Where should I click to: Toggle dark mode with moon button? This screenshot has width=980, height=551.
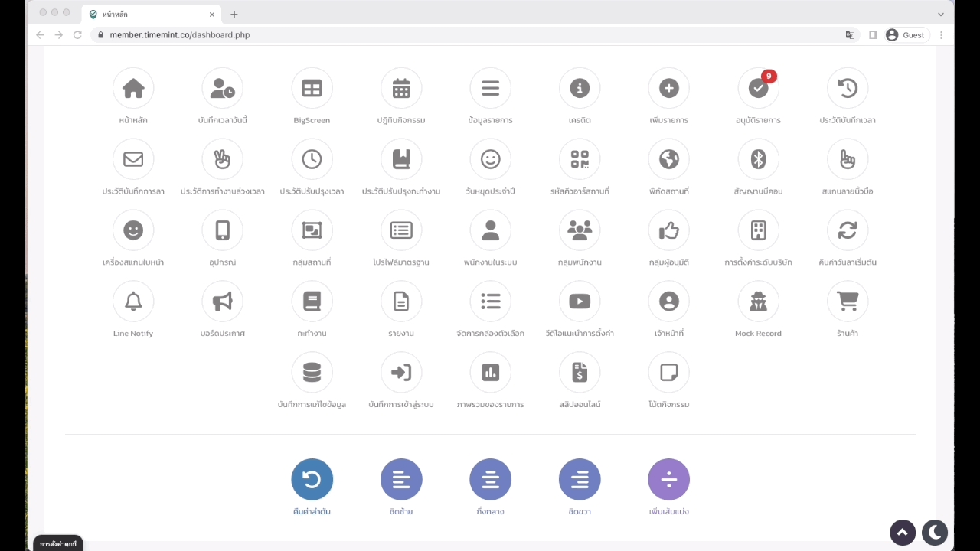(935, 533)
